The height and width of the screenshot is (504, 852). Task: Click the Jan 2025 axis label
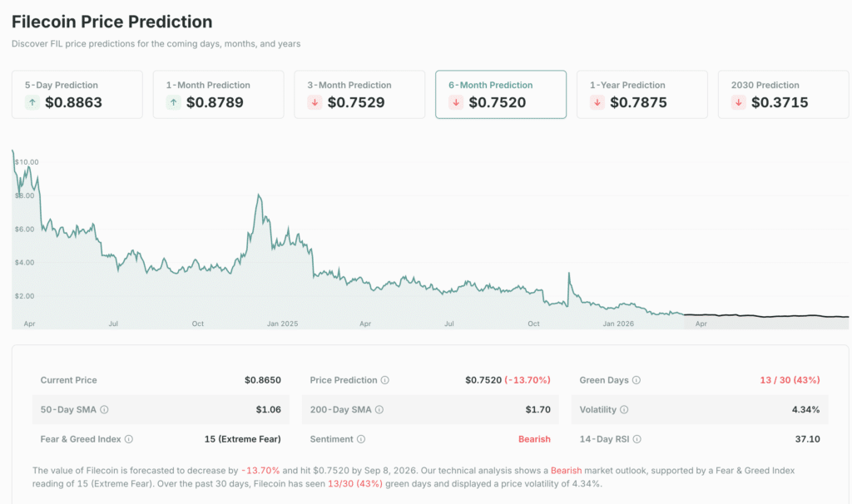coord(284,324)
